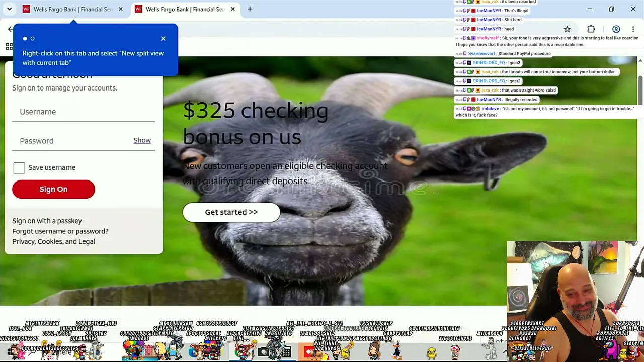Screen dimensions: 644x362
Task: Click issa_rok's straight word salad message
Action: (x=505, y=90)
